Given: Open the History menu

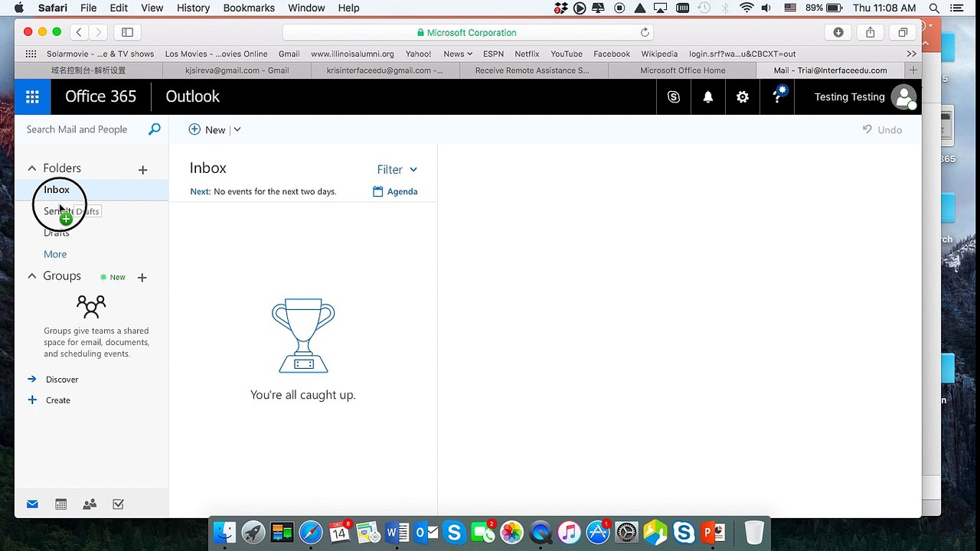Looking at the screenshot, I should [x=193, y=8].
